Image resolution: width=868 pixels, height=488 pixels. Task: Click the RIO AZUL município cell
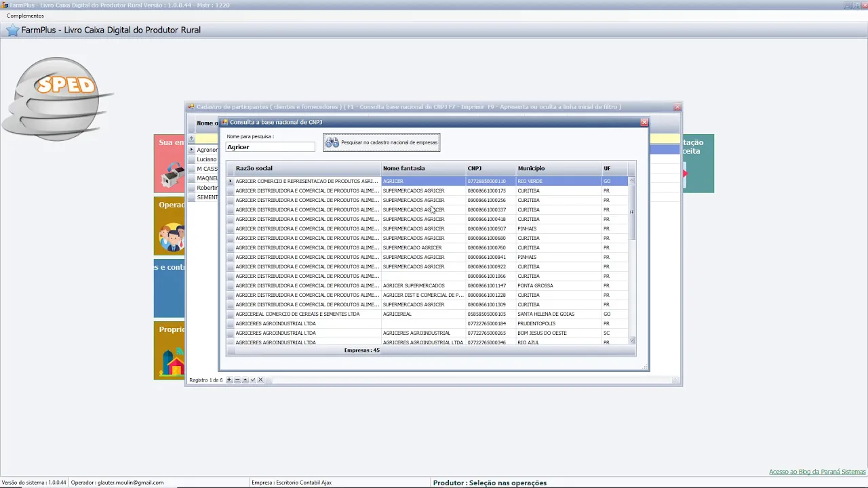tap(559, 342)
